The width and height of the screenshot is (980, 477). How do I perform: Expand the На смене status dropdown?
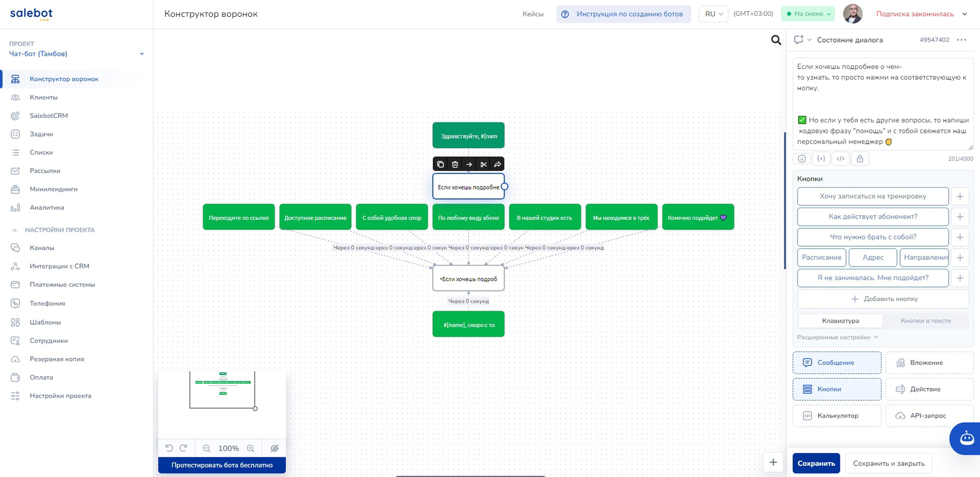pyautogui.click(x=808, y=14)
